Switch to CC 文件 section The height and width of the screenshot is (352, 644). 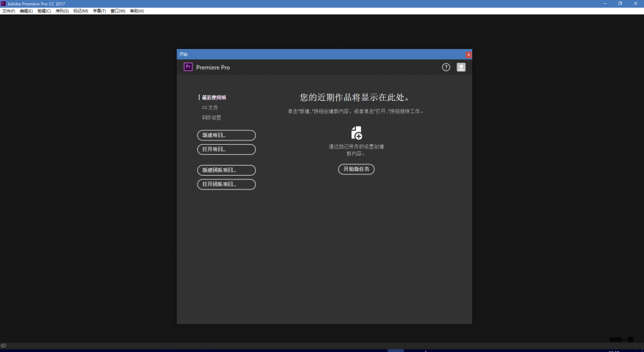[210, 108]
